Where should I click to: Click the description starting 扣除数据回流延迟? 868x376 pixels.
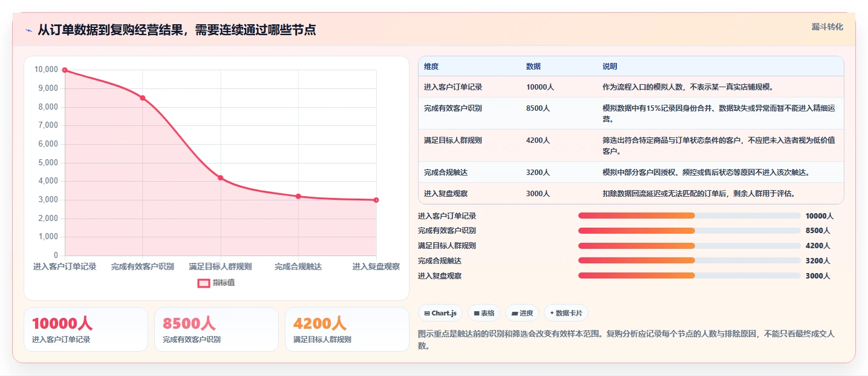(699, 193)
